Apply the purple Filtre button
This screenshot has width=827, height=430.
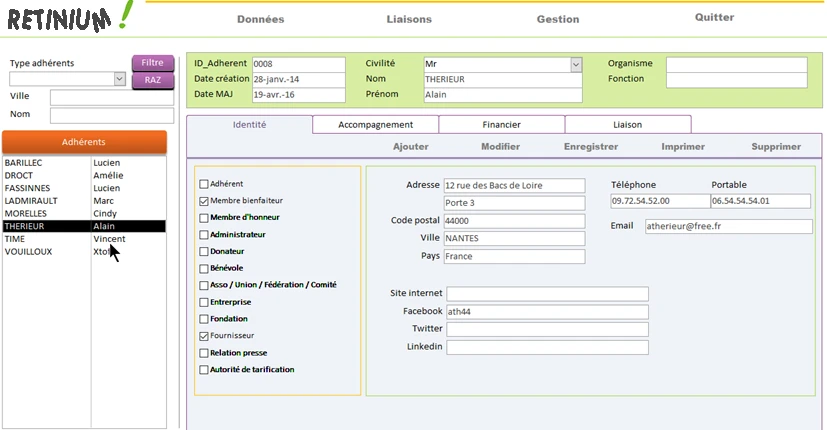point(153,62)
